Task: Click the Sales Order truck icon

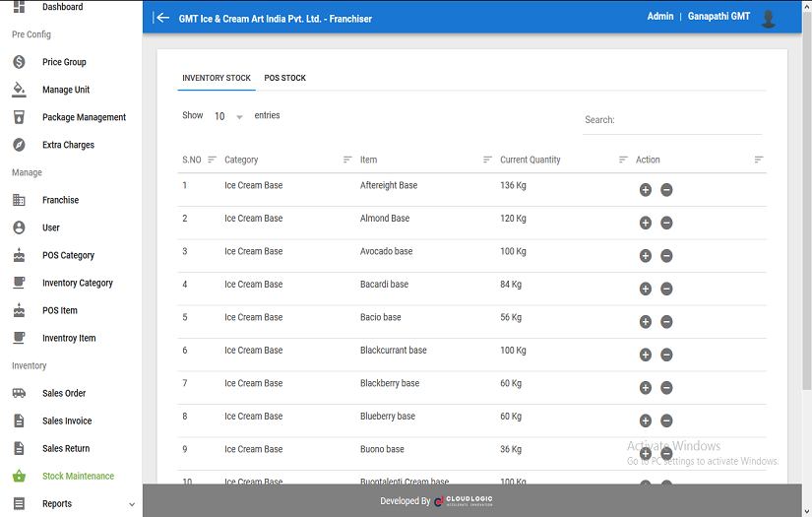Action: pos(19,393)
